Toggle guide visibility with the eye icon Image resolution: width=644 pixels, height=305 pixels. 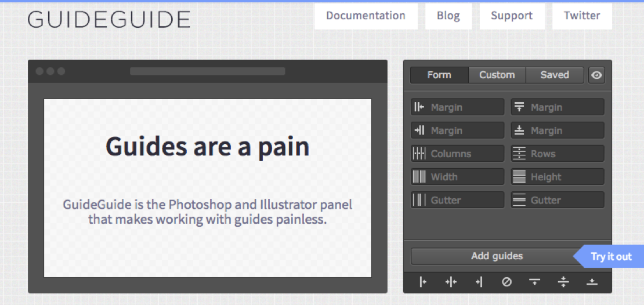(x=596, y=75)
